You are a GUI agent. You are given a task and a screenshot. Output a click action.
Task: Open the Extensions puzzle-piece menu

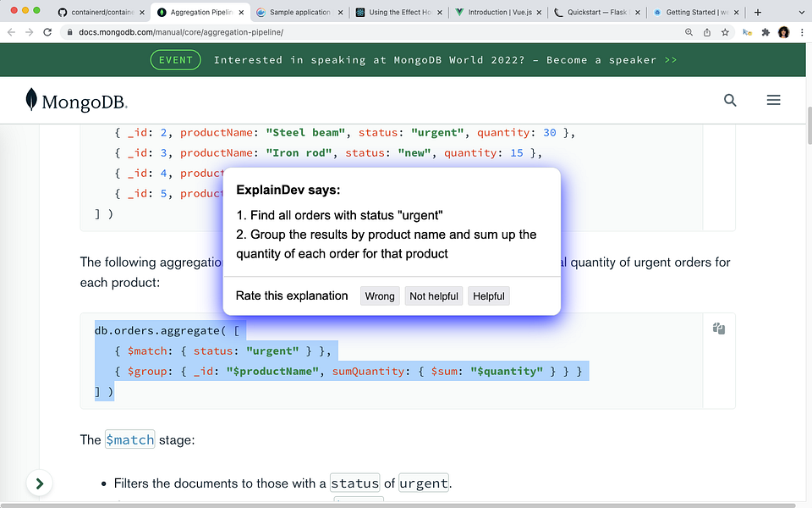click(765, 32)
